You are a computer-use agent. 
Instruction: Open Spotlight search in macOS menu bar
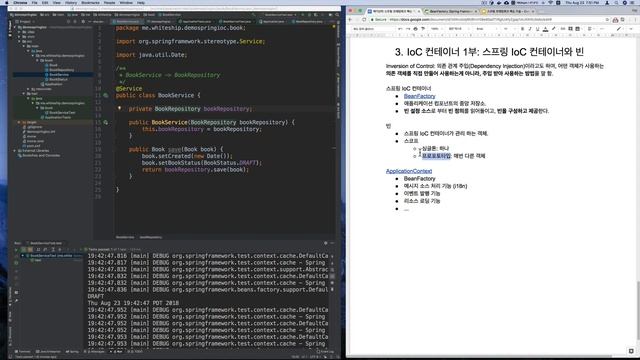[x=616, y=2]
